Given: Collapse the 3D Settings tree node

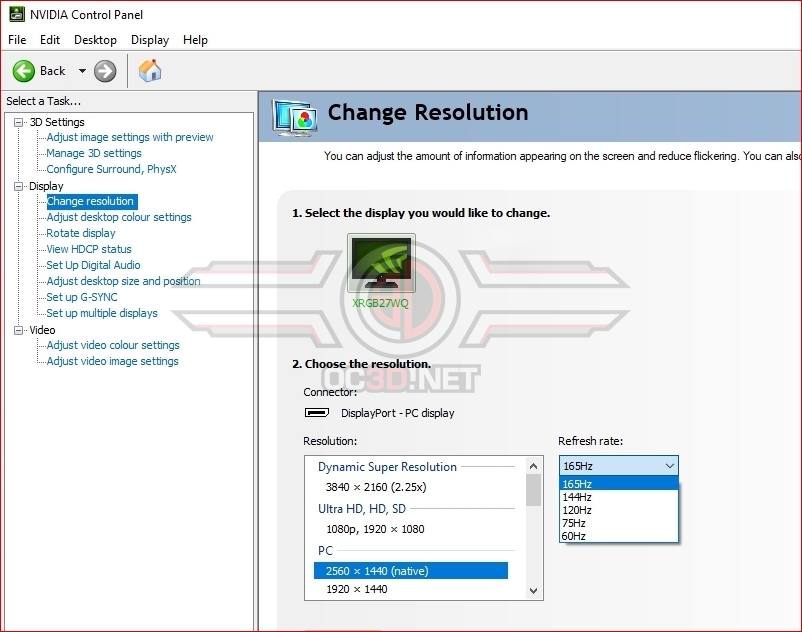Looking at the screenshot, I should (x=18, y=122).
